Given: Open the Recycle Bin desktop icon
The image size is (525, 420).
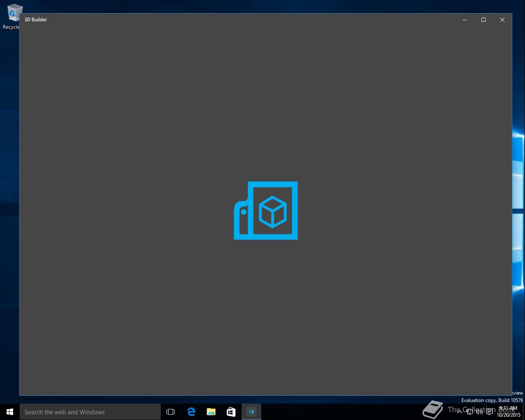Looking at the screenshot, I should point(12,17).
